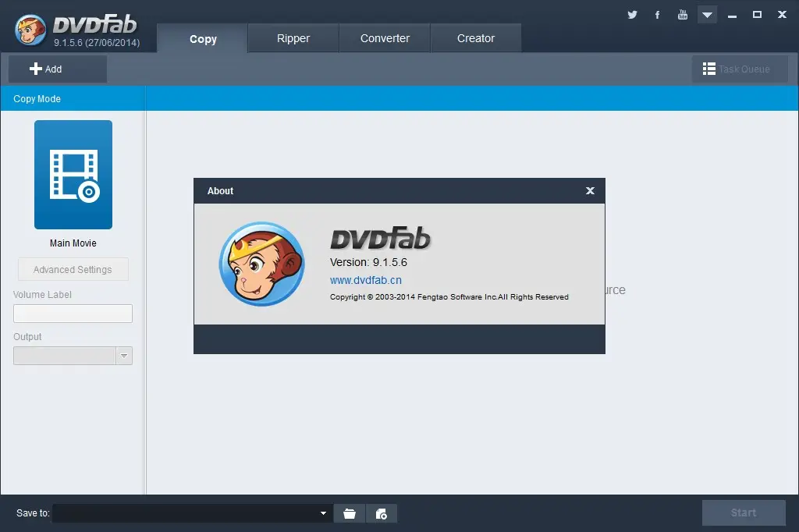The height and width of the screenshot is (532, 799).
Task: Open the Task Queue
Action: click(740, 69)
